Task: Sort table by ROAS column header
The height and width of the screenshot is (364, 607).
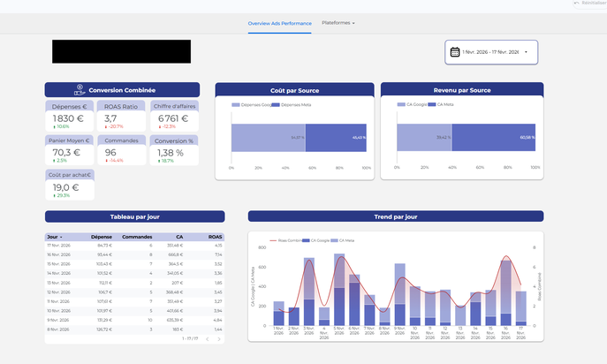Action: 216,237
